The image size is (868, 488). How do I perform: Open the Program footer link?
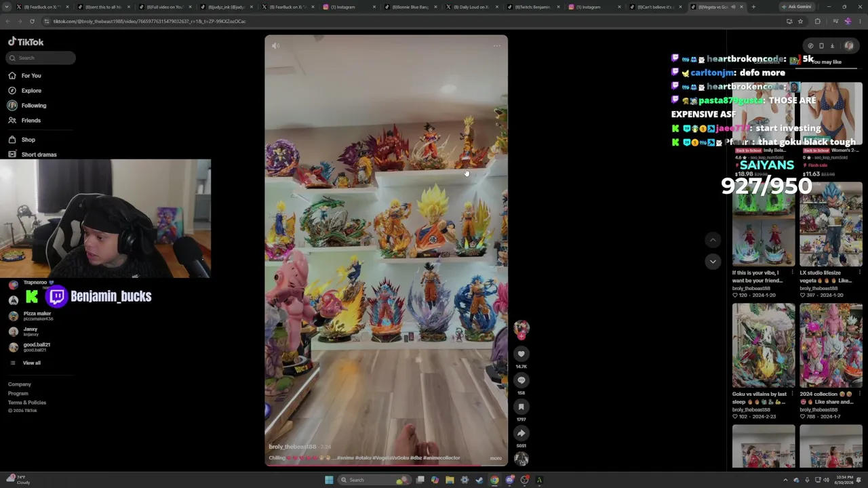(18, 393)
